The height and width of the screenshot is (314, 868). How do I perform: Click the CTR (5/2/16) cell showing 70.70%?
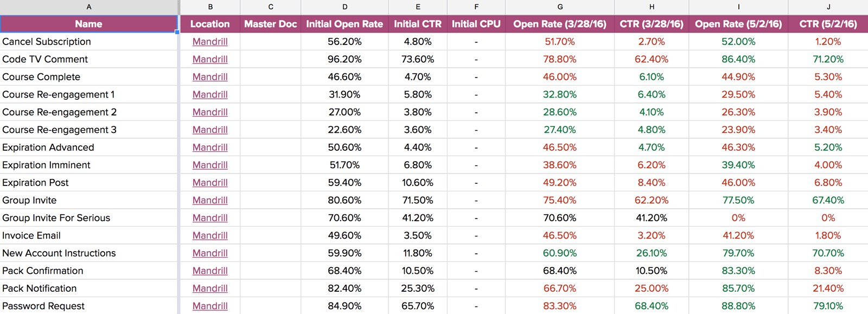coord(828,253)
